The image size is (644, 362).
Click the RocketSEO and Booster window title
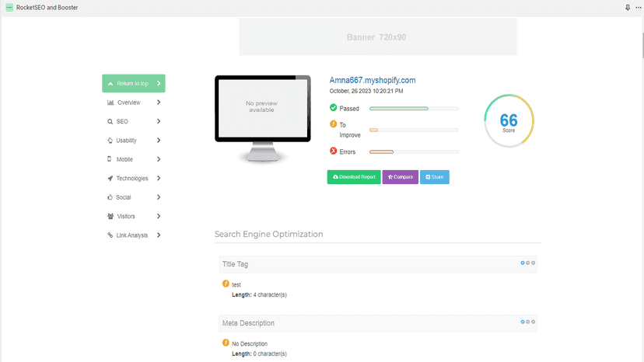click(x=47, y=8)
